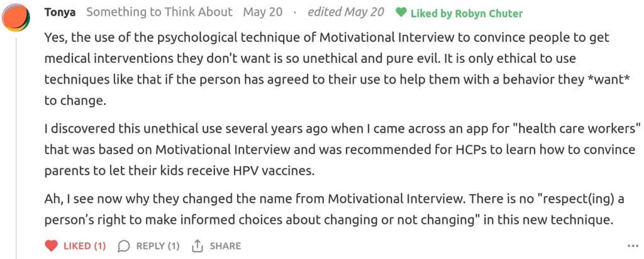Click the paragraph starting "Yes, the use"
644x259 pixels.
(327, 69)
